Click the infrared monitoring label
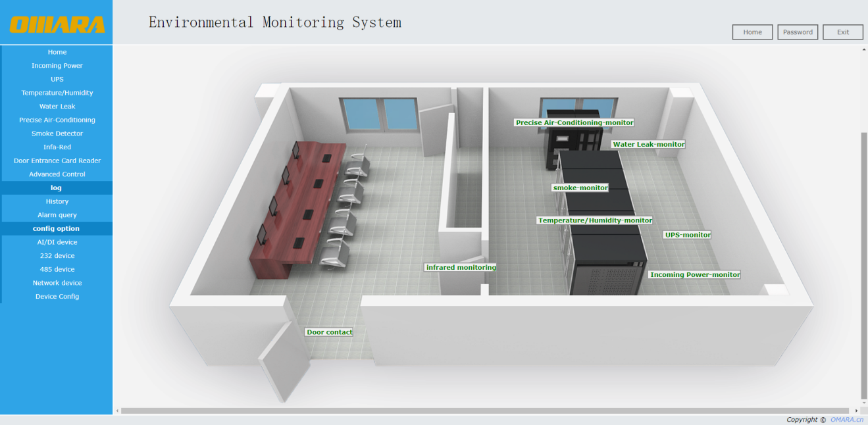The width and height of the screenshot is (868, 425). pos(461,267)
